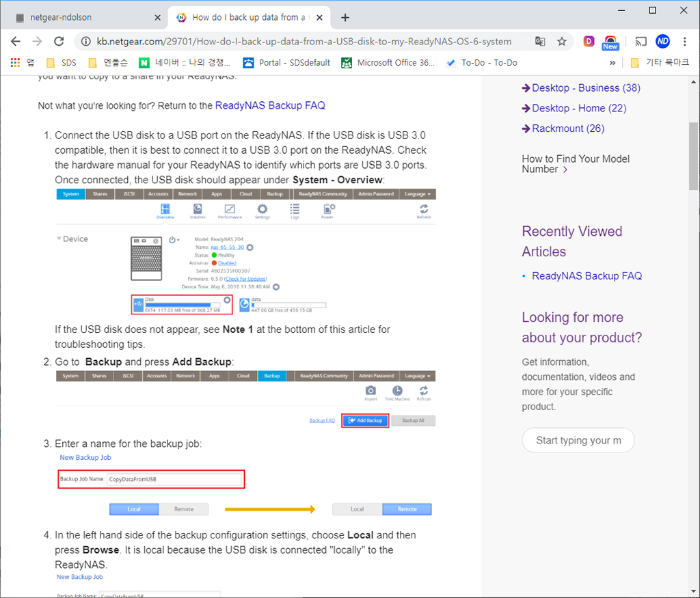Open the Naver blog bookmark
The image size is (700, 598).
(185, 62)
